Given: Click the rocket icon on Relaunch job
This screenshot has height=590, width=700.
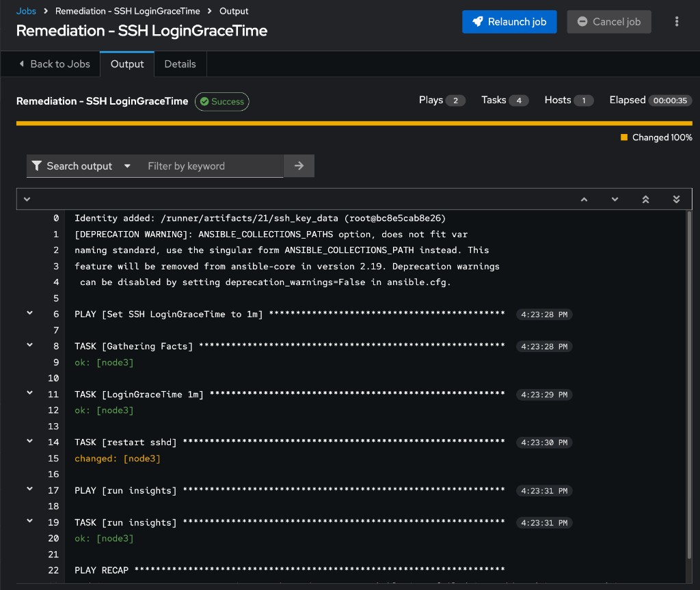Looking at the screenshot, I should [477, 21].
